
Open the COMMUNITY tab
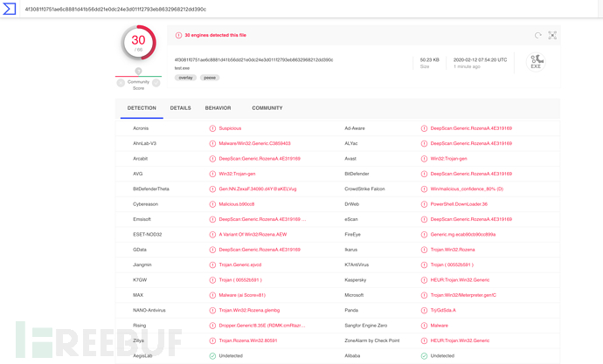pyautogui.click(x=267, y=108)
